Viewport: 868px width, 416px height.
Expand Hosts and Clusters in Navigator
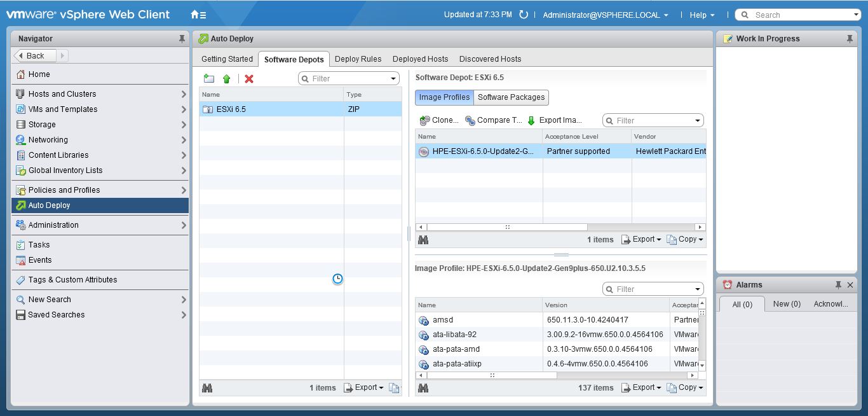[184, 94]
